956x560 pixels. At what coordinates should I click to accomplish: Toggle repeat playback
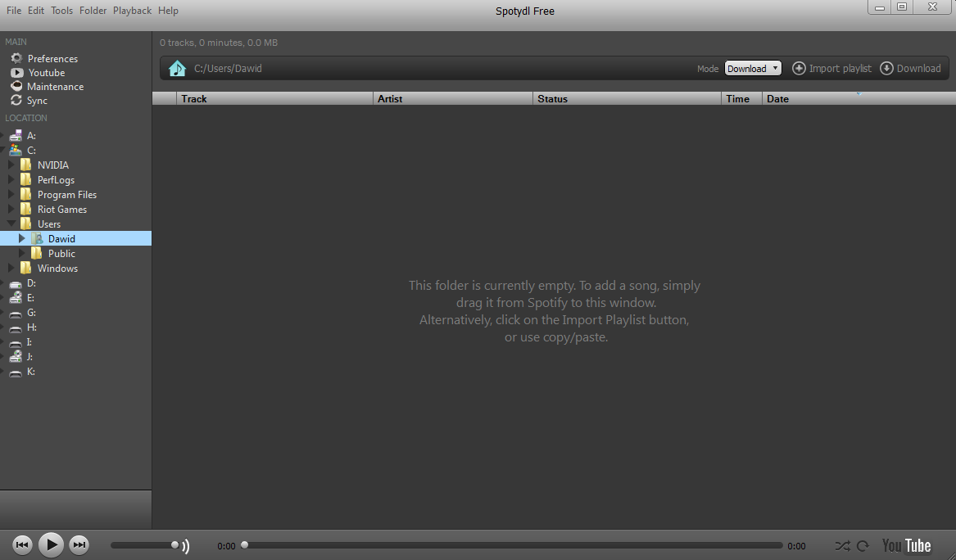pyautogui.click(x=863, y=546)
